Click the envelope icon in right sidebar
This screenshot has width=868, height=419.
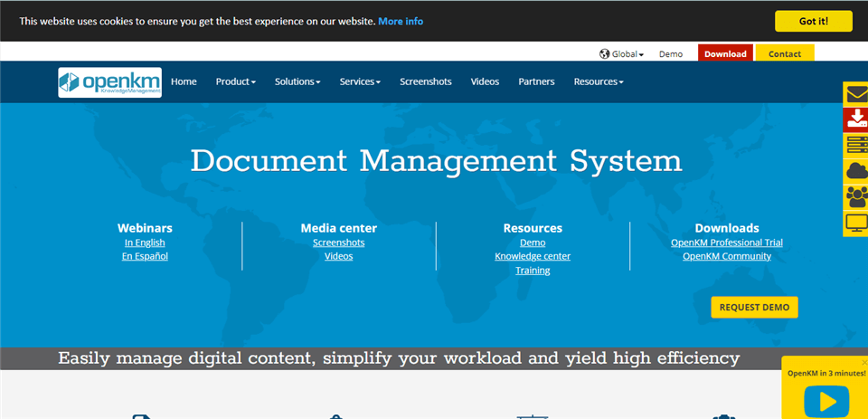855,94
